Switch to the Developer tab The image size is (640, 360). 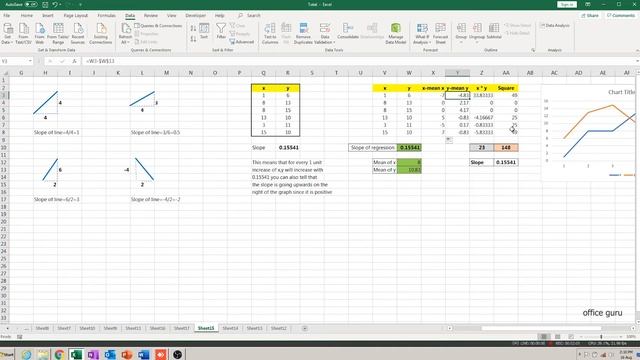coord(196,16)
